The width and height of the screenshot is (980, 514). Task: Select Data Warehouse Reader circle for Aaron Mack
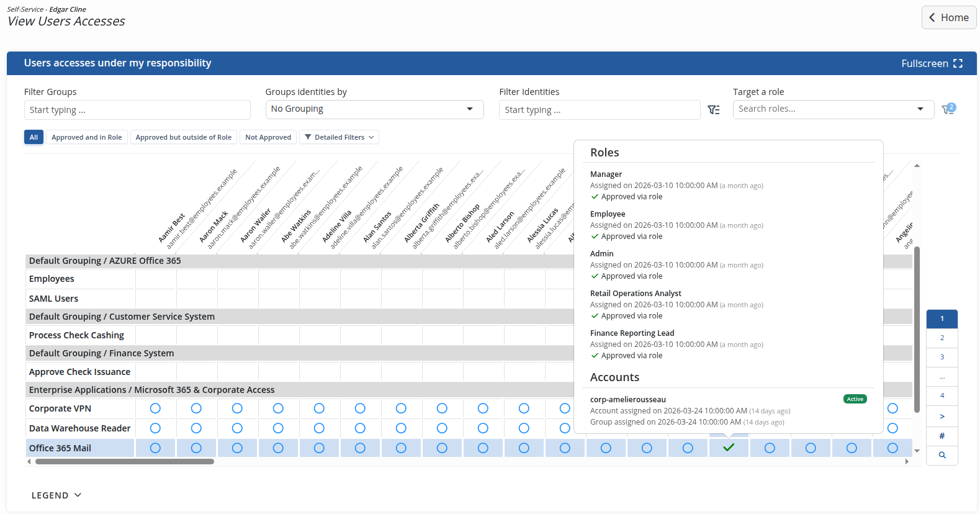[196, 428]
